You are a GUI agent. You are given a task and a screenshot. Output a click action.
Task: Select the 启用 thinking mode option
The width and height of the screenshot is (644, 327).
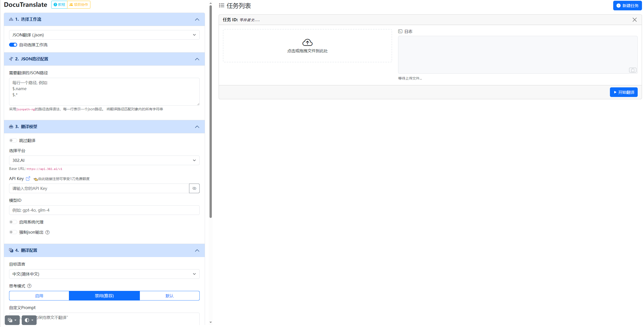click(39, 296)
